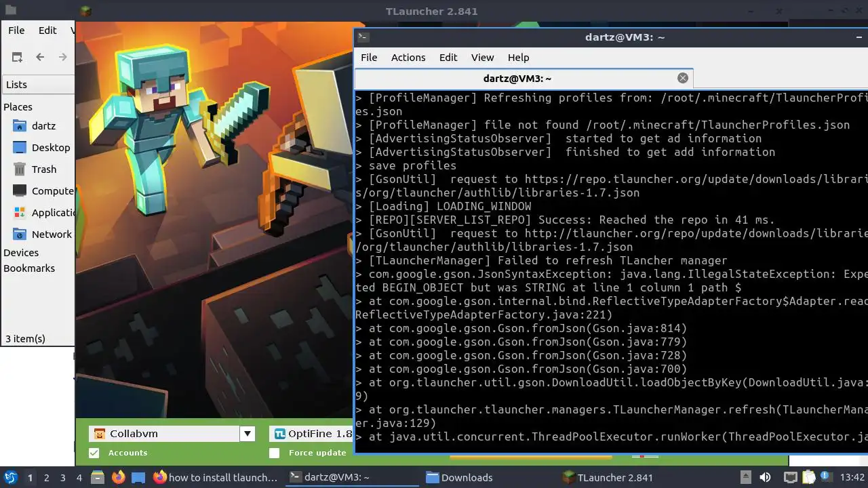Screen dimensions: 868x488
Task: Click the new tab icon in file manager toolbar
Action: coord(17,58)
